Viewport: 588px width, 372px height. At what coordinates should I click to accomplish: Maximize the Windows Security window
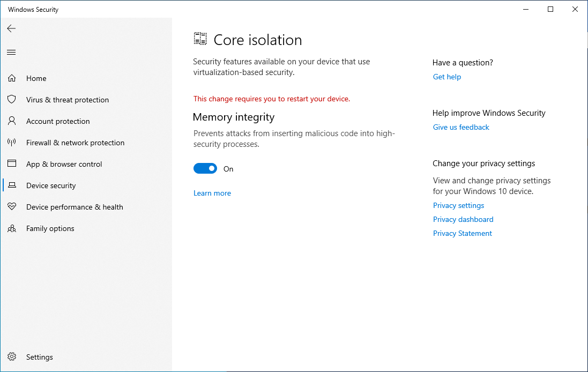coord(550,9)
